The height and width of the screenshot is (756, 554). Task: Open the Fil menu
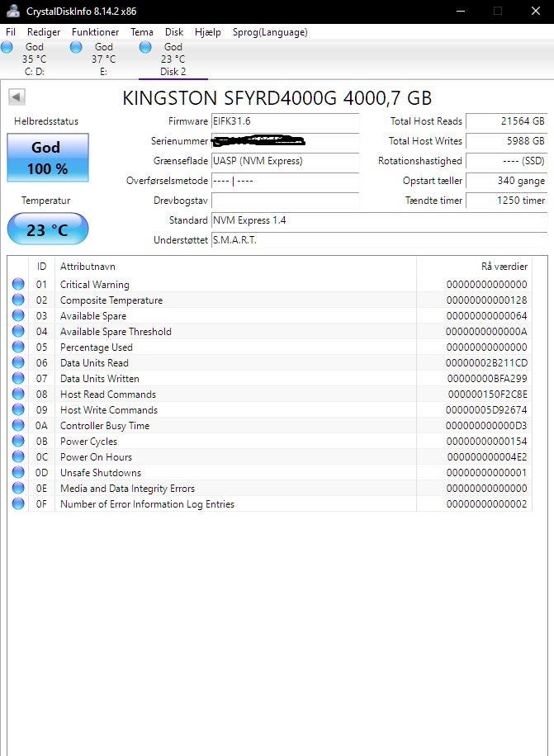[x=11, y=32]
